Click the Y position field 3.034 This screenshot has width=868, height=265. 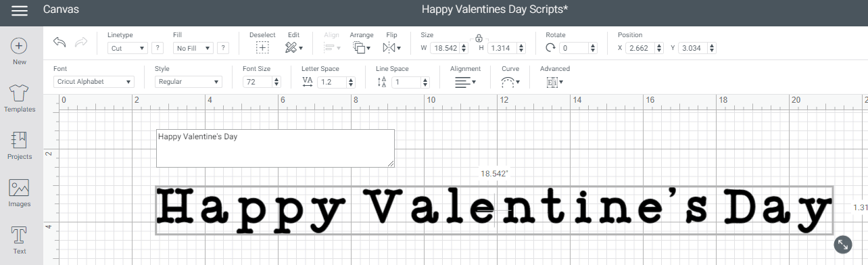click(x=692, y=48)
